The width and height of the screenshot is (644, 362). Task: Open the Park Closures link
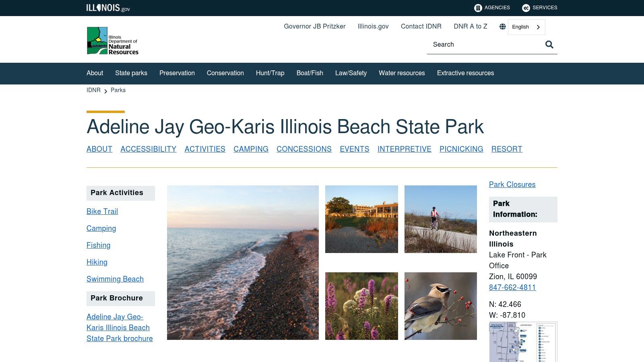[x=512, y=185]
